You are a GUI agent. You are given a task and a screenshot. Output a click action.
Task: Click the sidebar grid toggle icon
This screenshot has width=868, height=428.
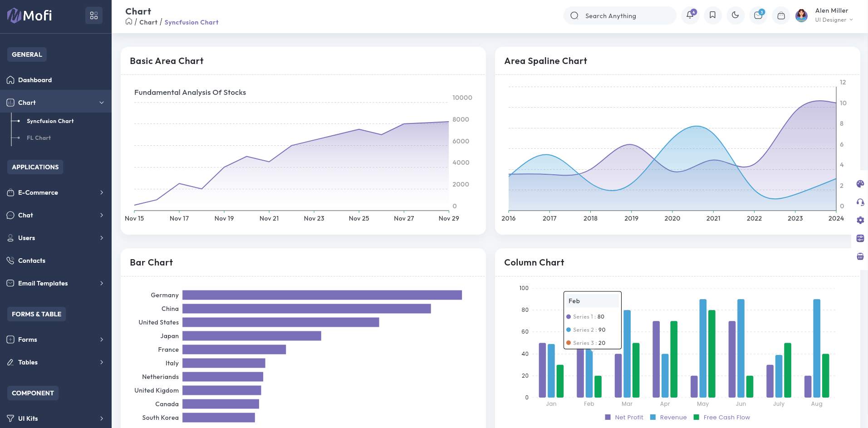pyautogui.click(x=94, y=15)
